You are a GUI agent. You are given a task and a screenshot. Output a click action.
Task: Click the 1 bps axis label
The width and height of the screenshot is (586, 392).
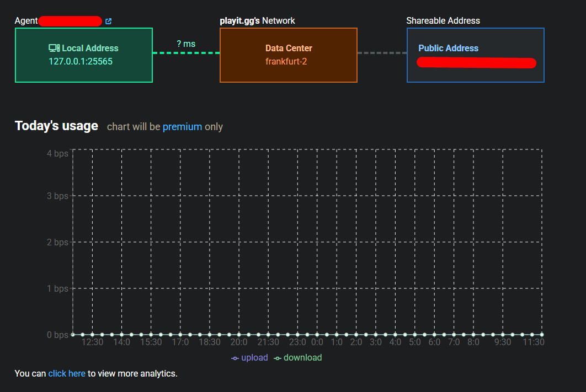pos(57,288)
